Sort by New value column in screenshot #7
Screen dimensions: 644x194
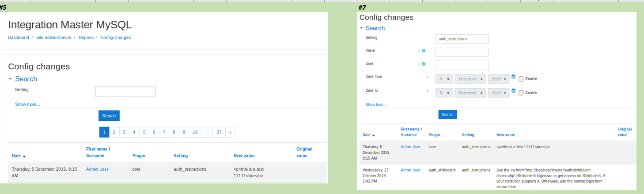[505, 135]
